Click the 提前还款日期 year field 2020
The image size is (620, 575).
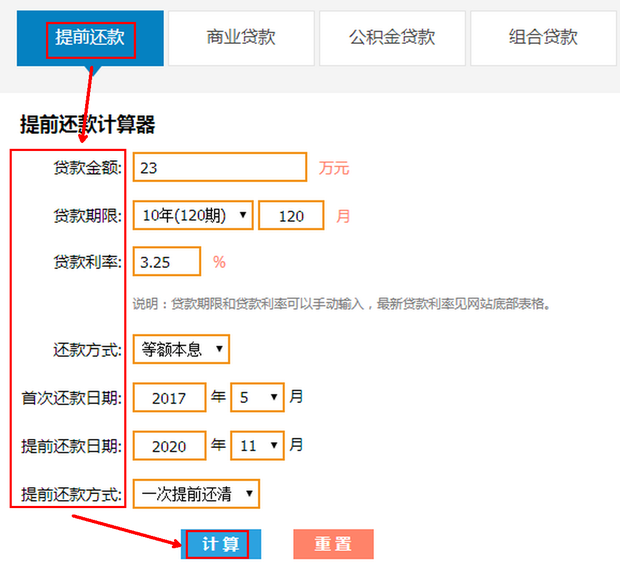point(169,445)
